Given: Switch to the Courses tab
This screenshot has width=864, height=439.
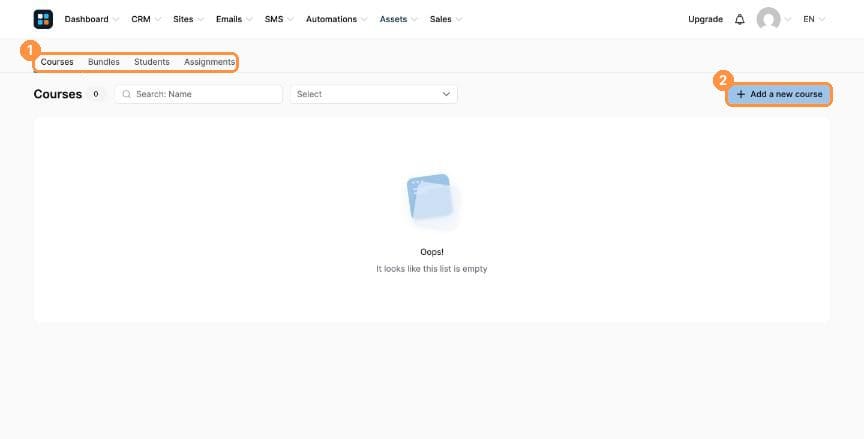Looking at the screenshot, I should click(57, 62).
